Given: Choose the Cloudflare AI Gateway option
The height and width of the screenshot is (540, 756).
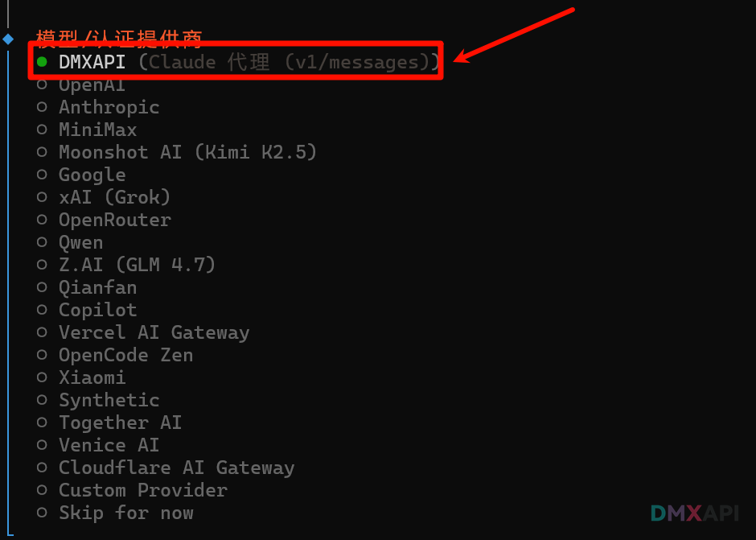Looking at the screenshot, I should tap(176, 468).
